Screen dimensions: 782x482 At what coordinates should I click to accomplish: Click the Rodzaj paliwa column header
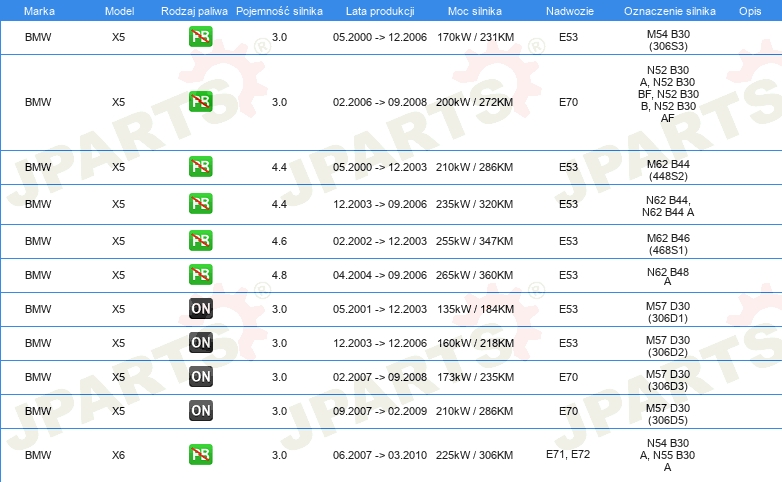(194, 11)
